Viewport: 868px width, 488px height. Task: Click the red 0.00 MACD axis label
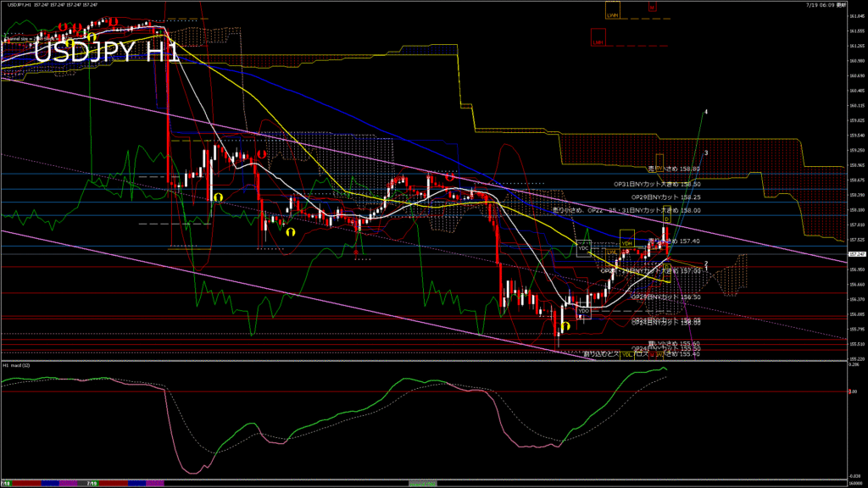coord(853,391)
